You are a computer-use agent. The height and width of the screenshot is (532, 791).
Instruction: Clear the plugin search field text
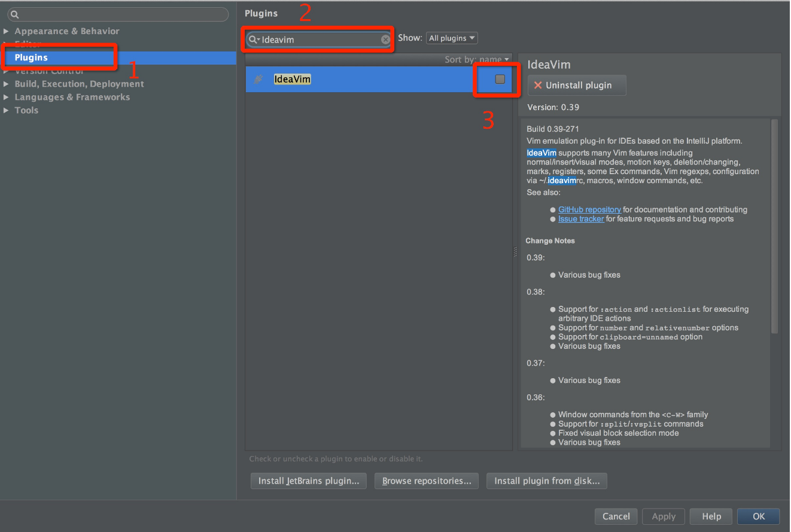pyautogui.click(x=386, y=39)
